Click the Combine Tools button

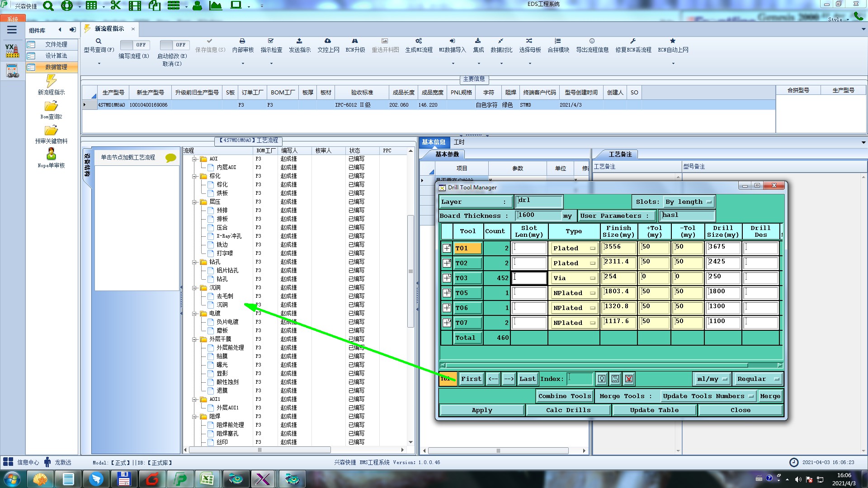pos(564,396)
